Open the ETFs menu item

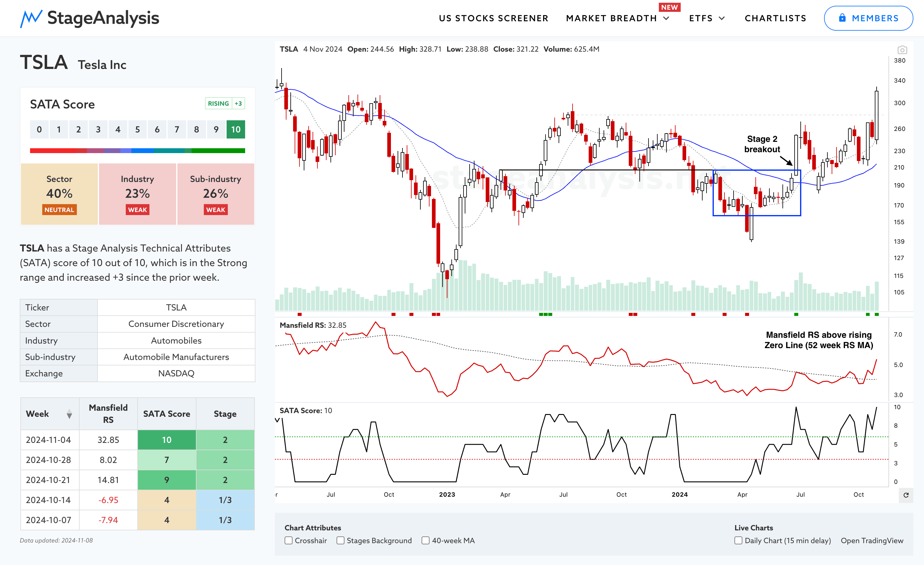tap(701, 18)
